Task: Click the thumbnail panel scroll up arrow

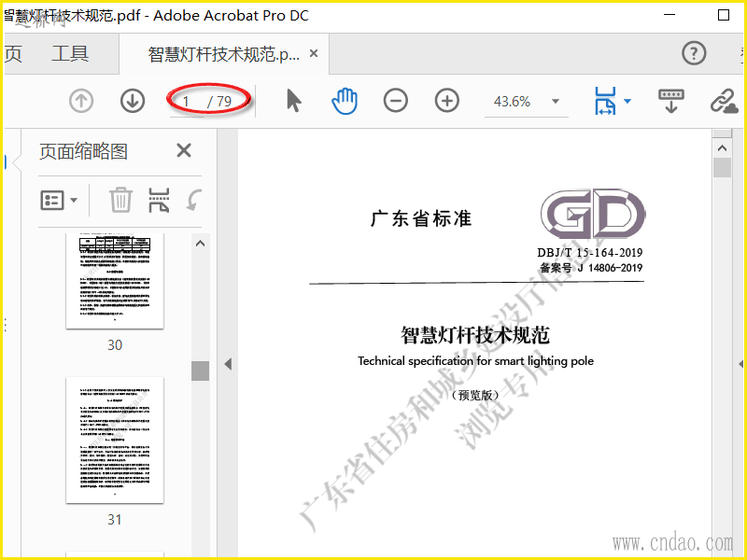Action: pyautogui.click(x=200, y=244)
